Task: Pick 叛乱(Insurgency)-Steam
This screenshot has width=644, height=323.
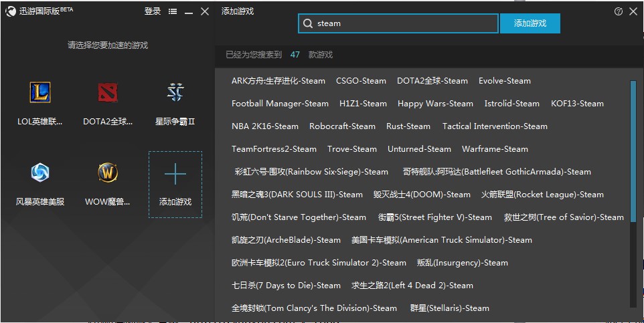Action: click(462, 263)
